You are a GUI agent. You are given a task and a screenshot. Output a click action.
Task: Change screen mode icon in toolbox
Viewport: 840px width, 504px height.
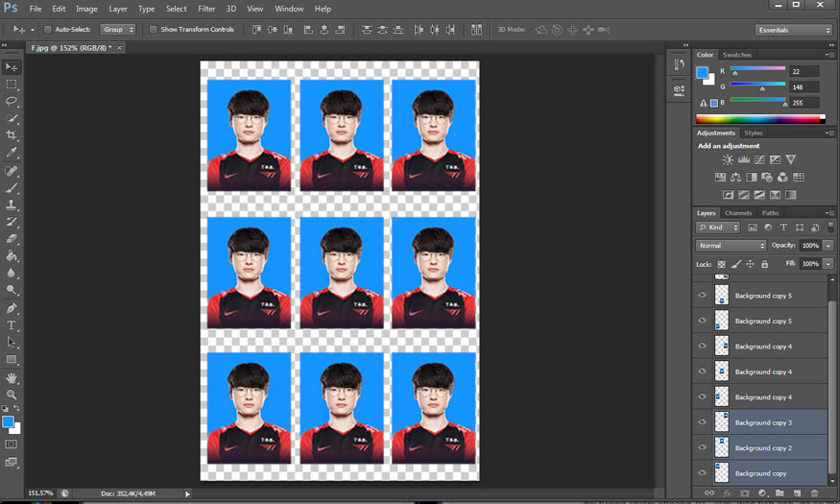[x=12, y=462]
